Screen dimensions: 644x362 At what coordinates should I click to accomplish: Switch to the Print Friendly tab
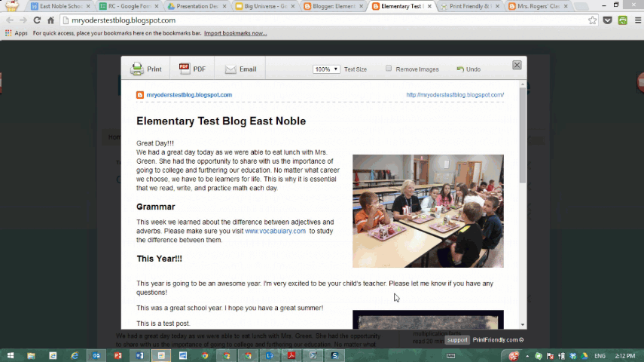[470, 6]
